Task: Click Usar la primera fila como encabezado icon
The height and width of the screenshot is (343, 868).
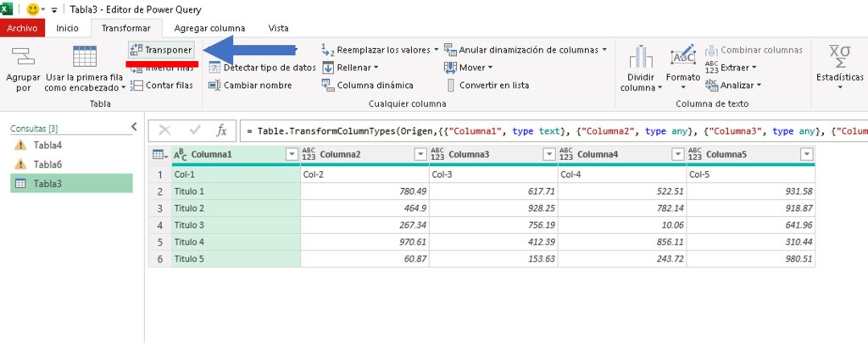Action: [x=84, y=57]
